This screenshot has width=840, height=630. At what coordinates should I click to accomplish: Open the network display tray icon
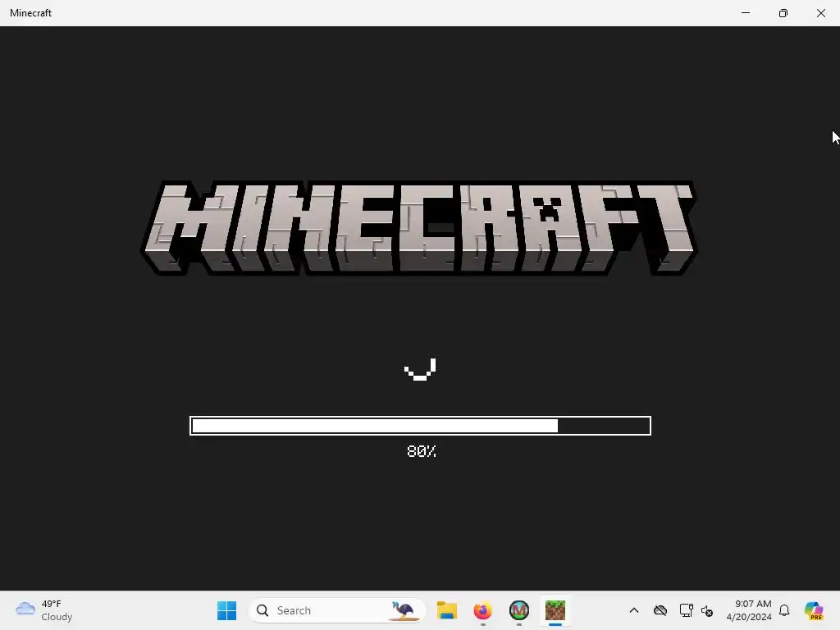point(686,610)
